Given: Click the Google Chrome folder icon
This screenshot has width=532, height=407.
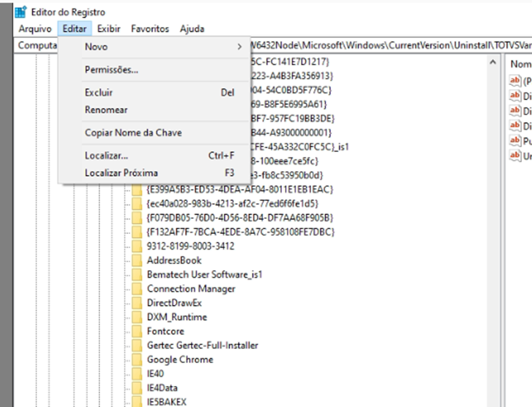Looking at the screenshot, I should click(137, 360).
